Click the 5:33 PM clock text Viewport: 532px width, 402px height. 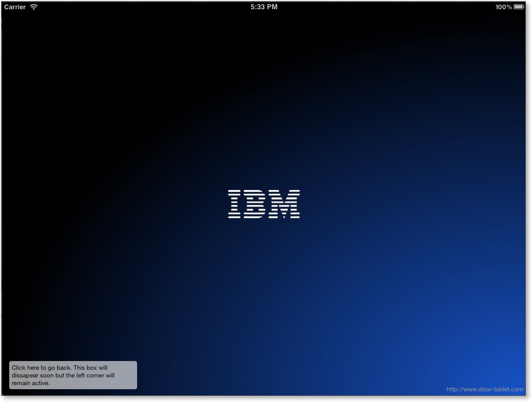pos(264,7)
